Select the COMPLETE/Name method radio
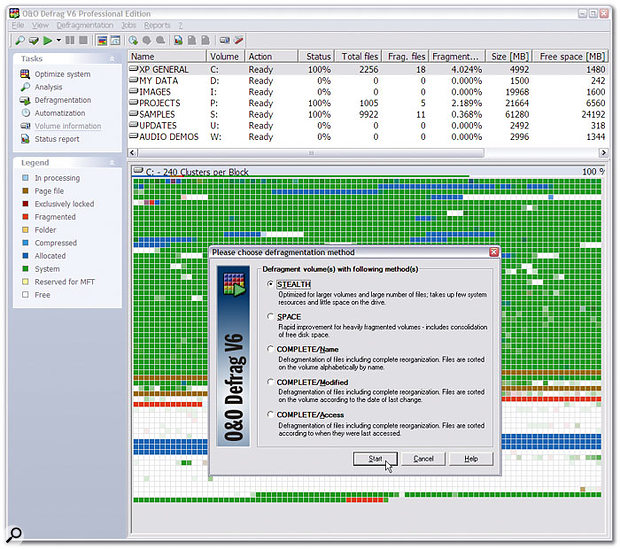 (270, 349)
